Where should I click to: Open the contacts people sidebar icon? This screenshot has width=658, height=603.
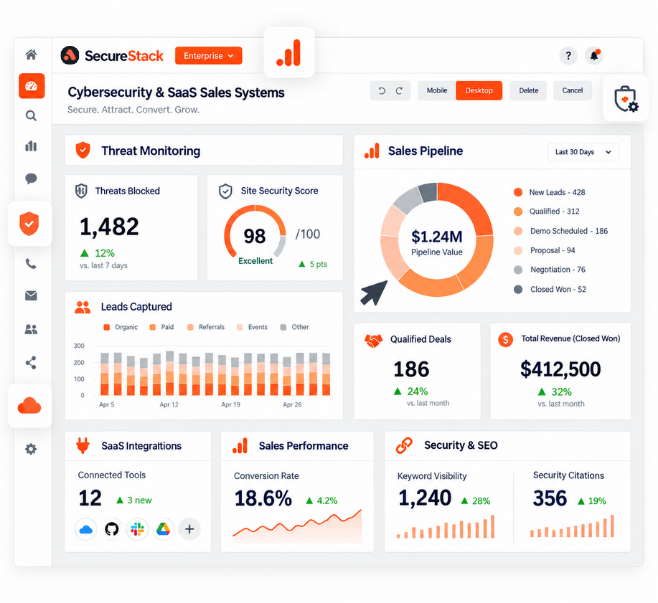click(x=31, y=329)
